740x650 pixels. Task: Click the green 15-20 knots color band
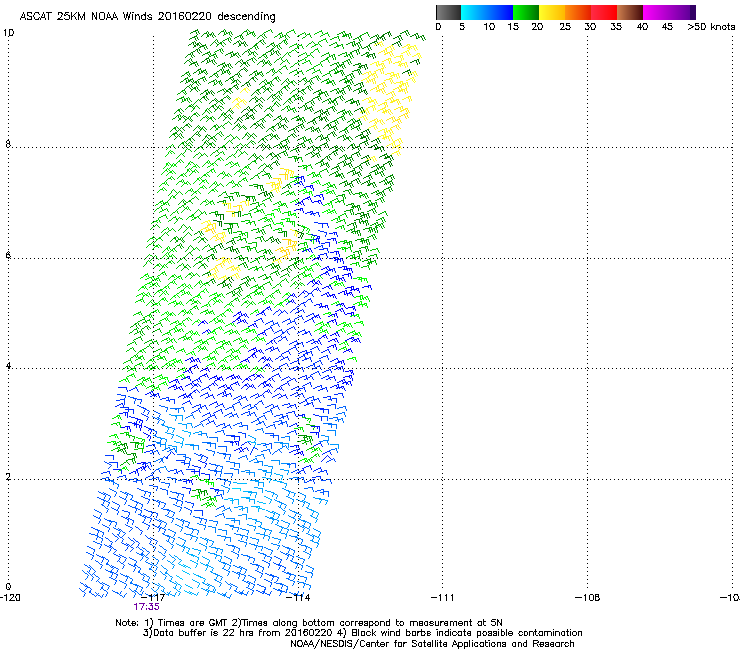tap(525, 12)
